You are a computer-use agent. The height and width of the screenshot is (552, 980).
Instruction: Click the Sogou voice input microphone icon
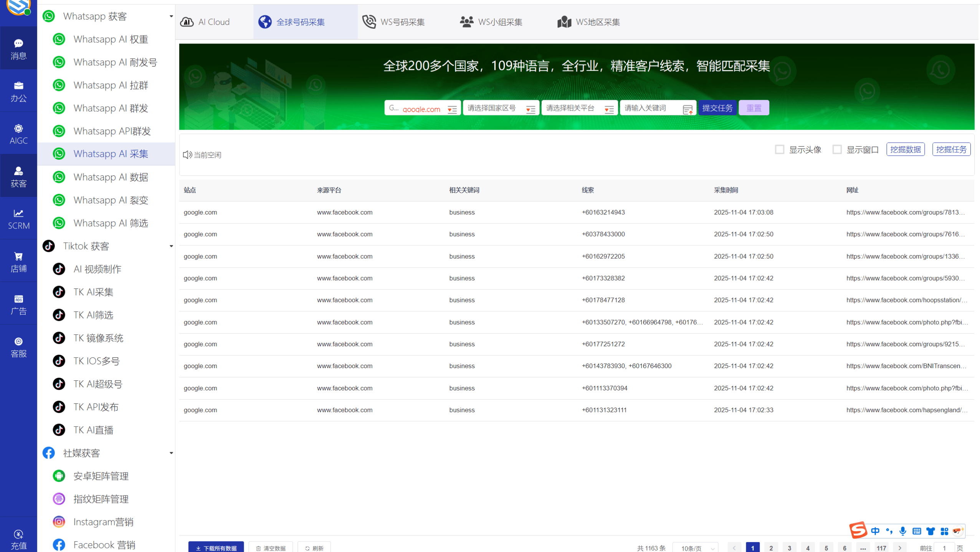click(903, 531)
